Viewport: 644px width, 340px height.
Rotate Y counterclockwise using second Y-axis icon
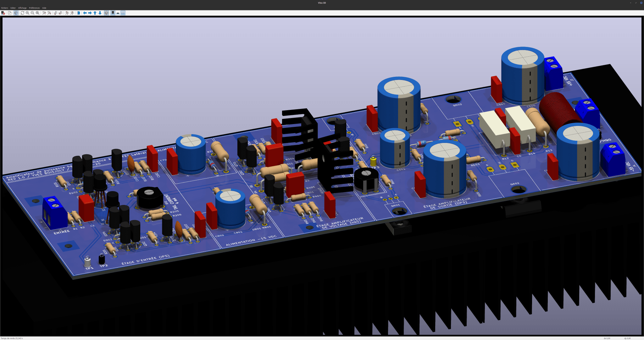point(60,13)
